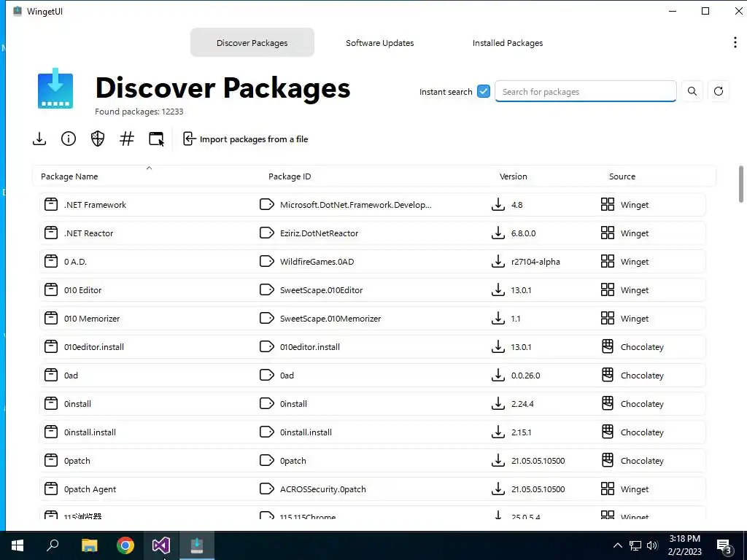Click version 2.24.4 in the 0install row
Screen dimensions: 747x560
tap(522, 404)
